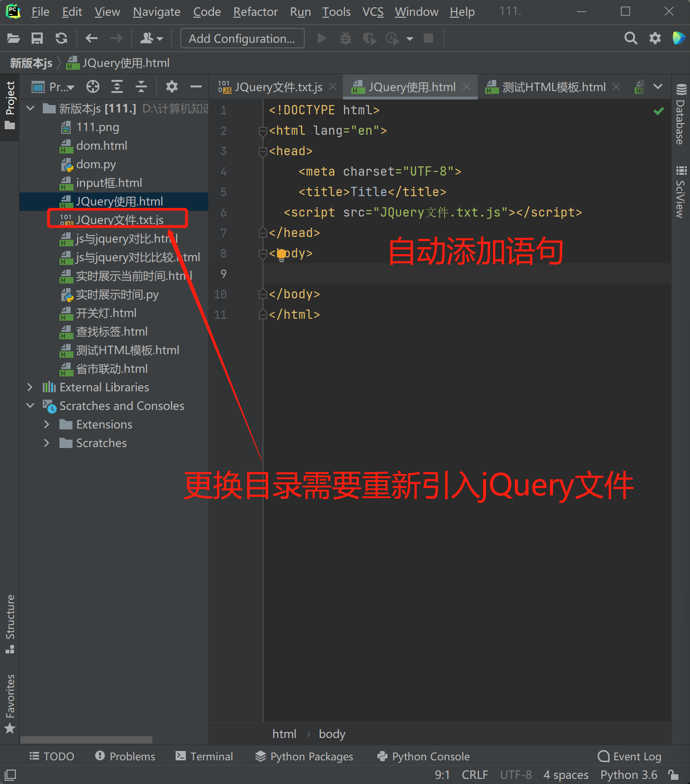The image size is (690, 784).
Task: Hide the Project panel with minus icon
Action: coord(196,86)
